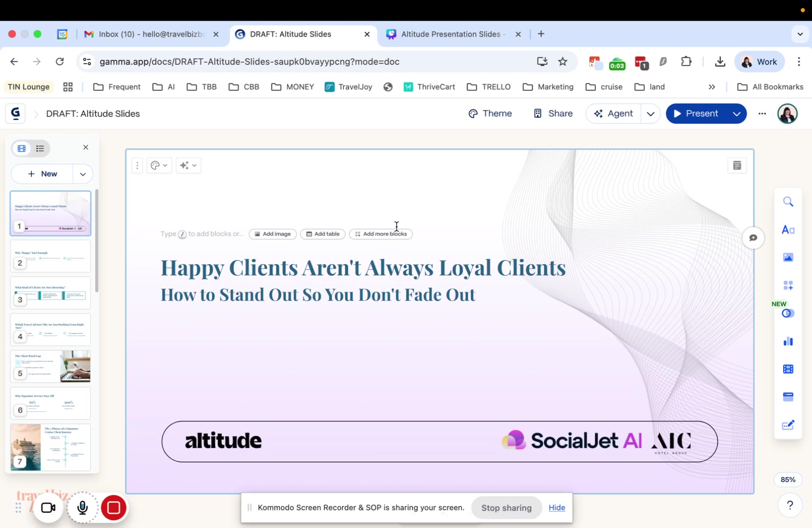Image resolution: width=812 pixels, height=528 pixels.
Task: Click the comment bubble on slide
Action: pos(753,238)
